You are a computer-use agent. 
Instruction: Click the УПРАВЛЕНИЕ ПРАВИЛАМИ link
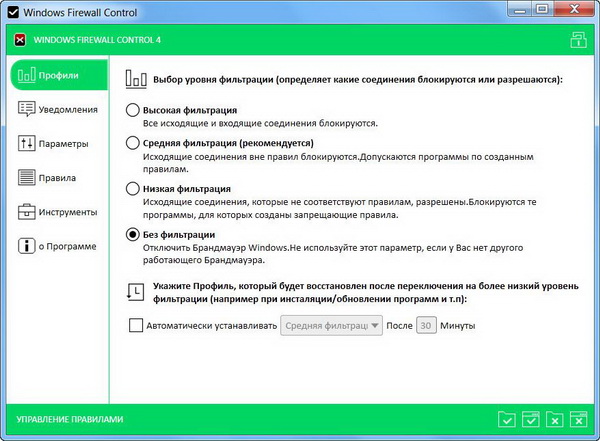point(68,418)
